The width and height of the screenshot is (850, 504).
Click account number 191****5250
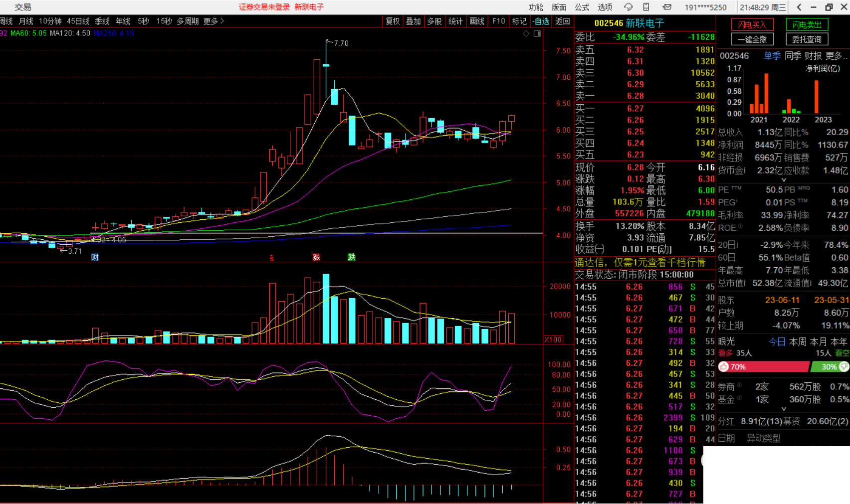(705, 7)
